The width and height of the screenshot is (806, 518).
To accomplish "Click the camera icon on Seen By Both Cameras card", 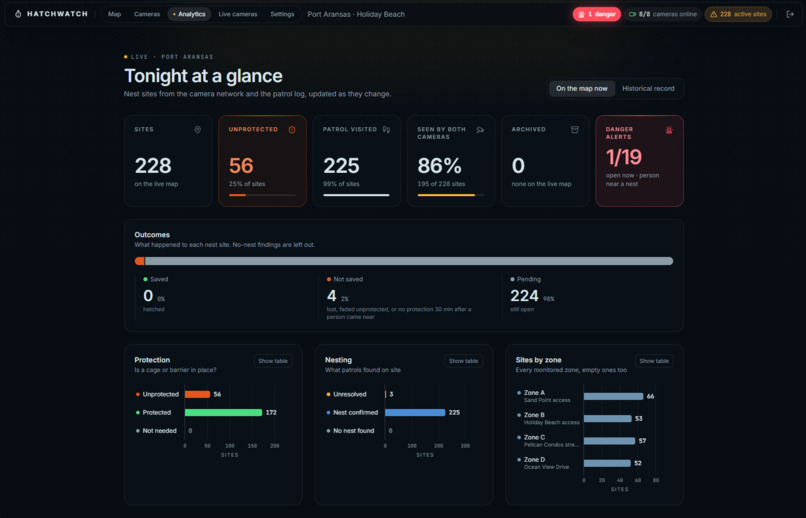I will (480, 130).
